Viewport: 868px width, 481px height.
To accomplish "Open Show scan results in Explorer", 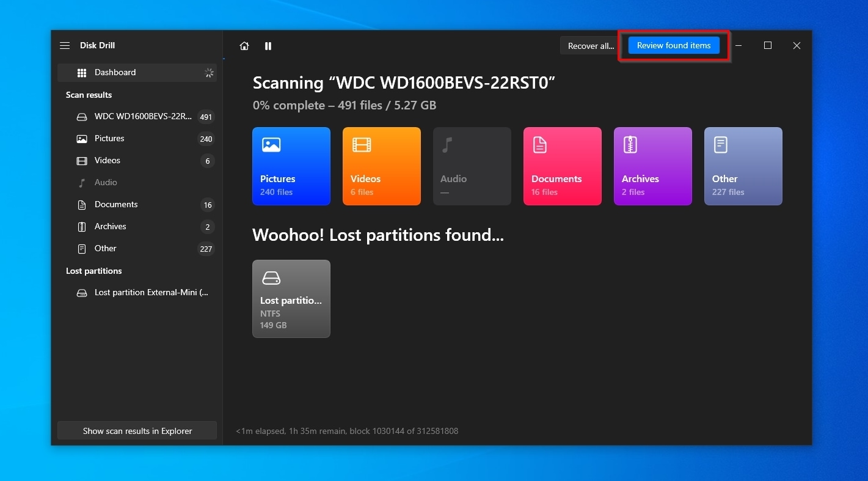I will [137, 430].
